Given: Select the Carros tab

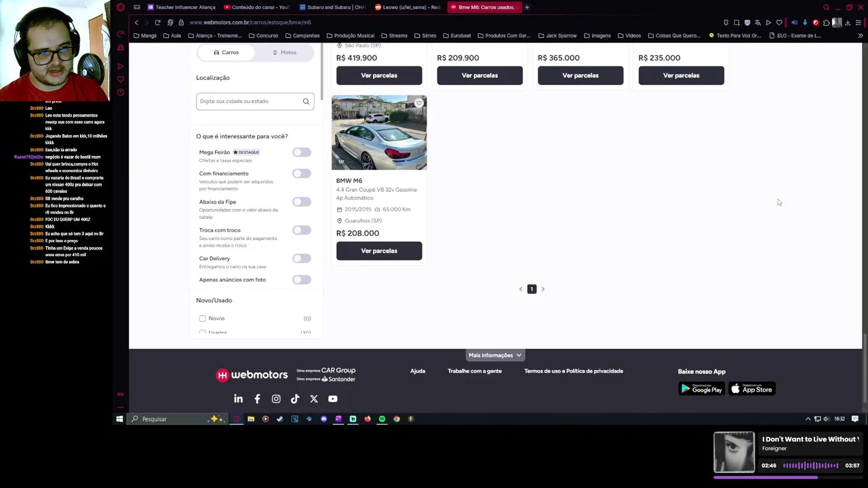Looking at the screenshot, I should [226, 52].
